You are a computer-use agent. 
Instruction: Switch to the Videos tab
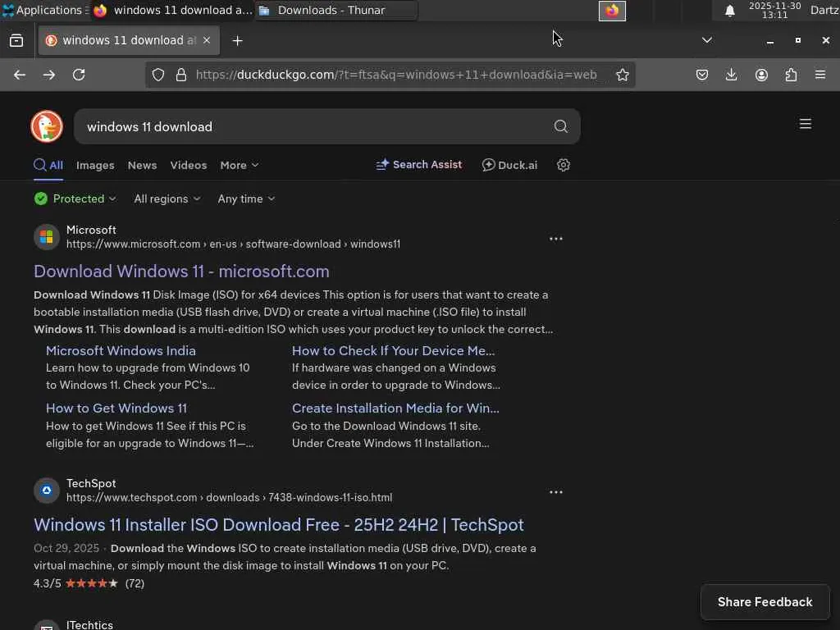188,166
